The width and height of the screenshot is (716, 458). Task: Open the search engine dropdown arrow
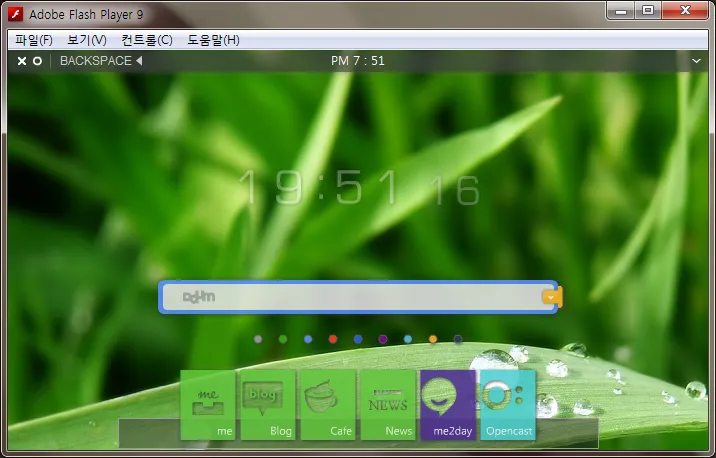tap(551, 297)
